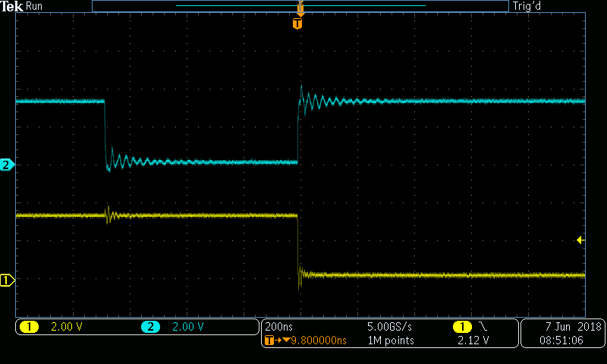Click the channel 2 2.00 V scale readout
This screenshot has width=607, height=364.
point(187,327)
